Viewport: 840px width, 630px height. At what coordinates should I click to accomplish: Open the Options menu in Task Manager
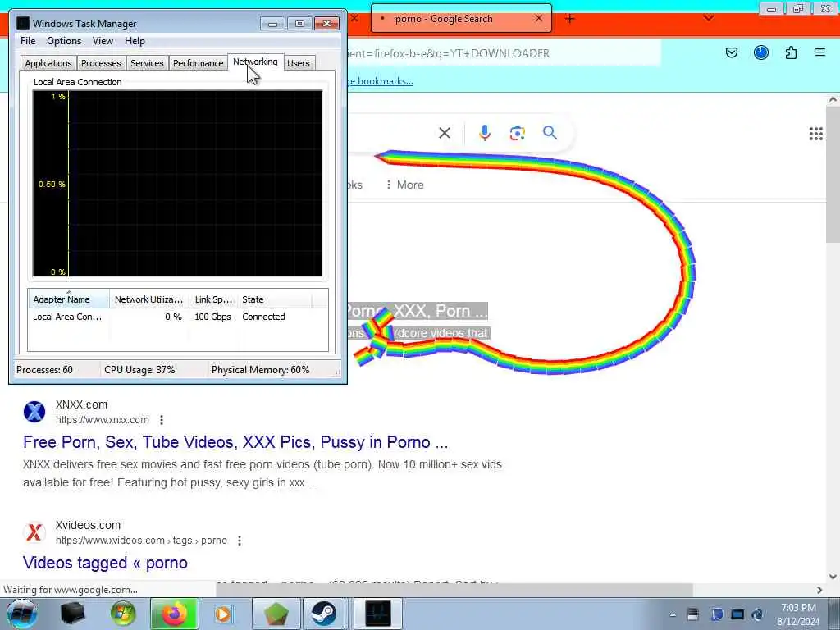[64, 41]
